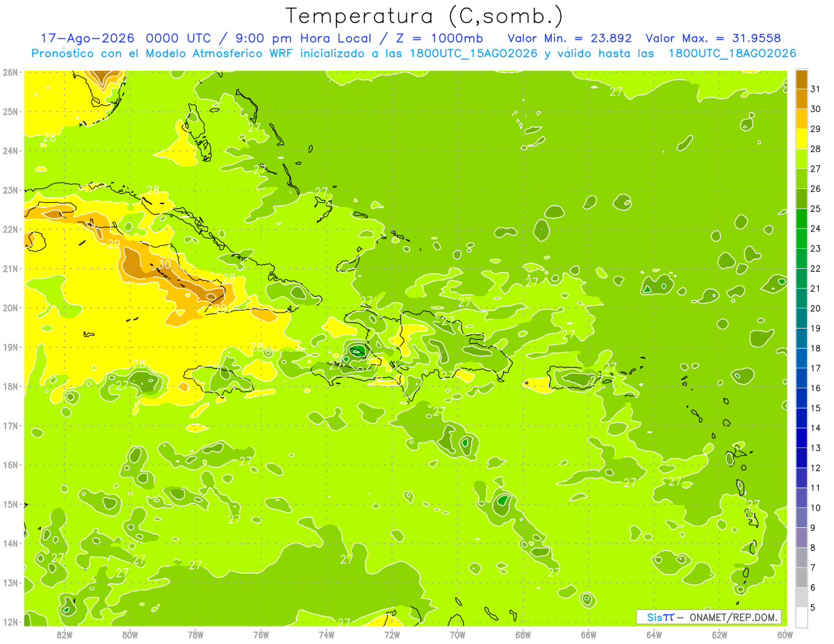Pick the dark blue swatch between 12 and 13
Screen dimensions: 834x644
tap(801, 458)
